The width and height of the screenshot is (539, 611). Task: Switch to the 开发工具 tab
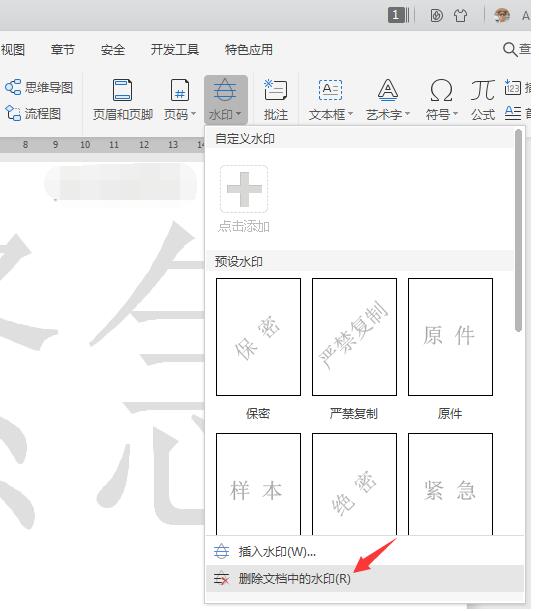[x=175, y=49]
